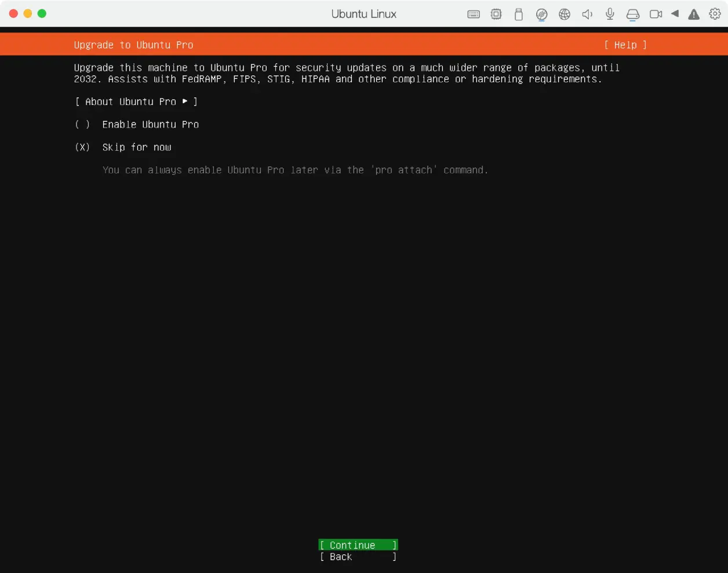Open the warning triangle alert icon

694,14
